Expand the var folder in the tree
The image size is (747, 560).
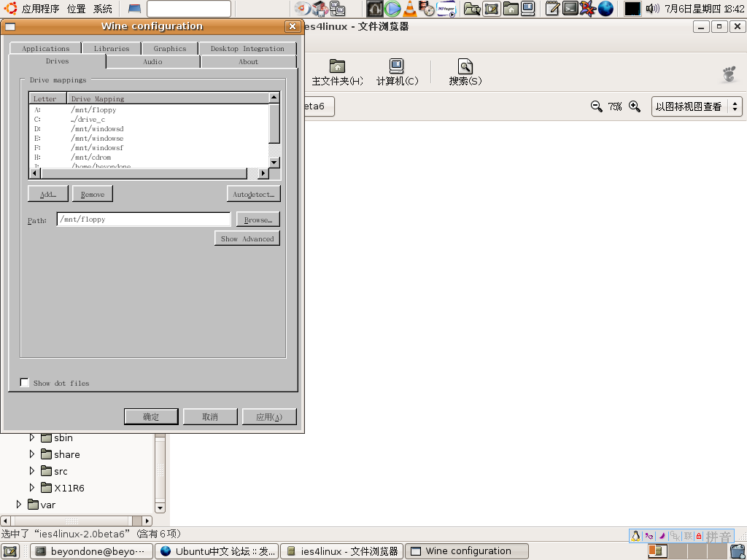pyautogui.click(x=19, y=505)
